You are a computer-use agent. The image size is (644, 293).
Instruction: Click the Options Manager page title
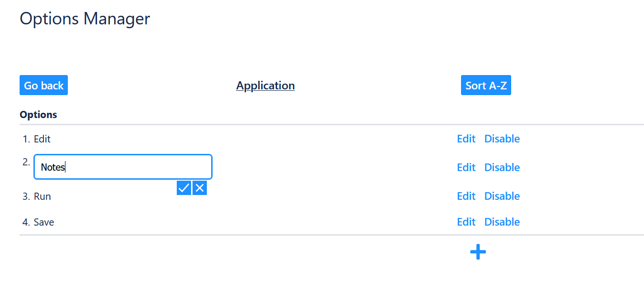pyautogui.click(x=85, y=19)
